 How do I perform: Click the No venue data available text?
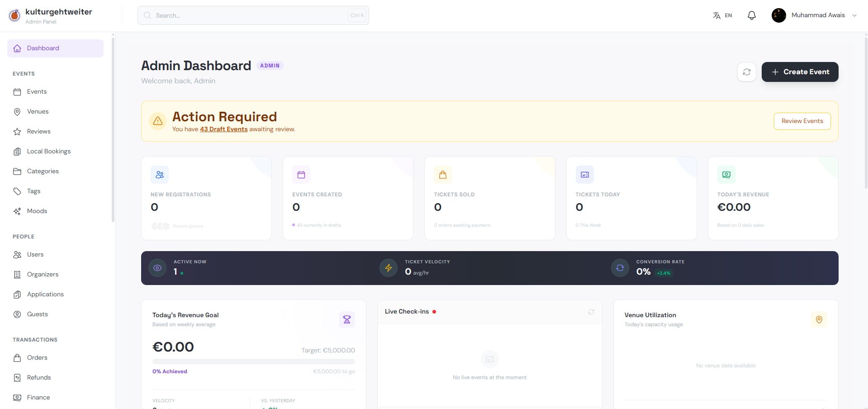[726, 366]
